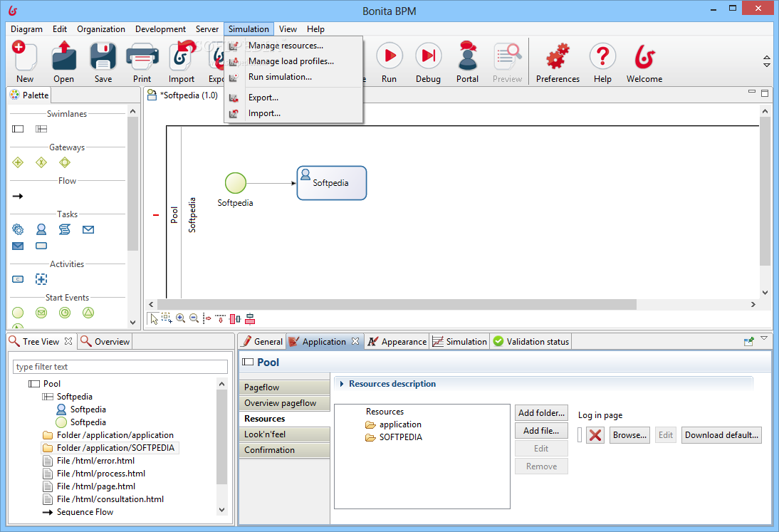Open the Pageflow side tab

(x=285, y=387)
